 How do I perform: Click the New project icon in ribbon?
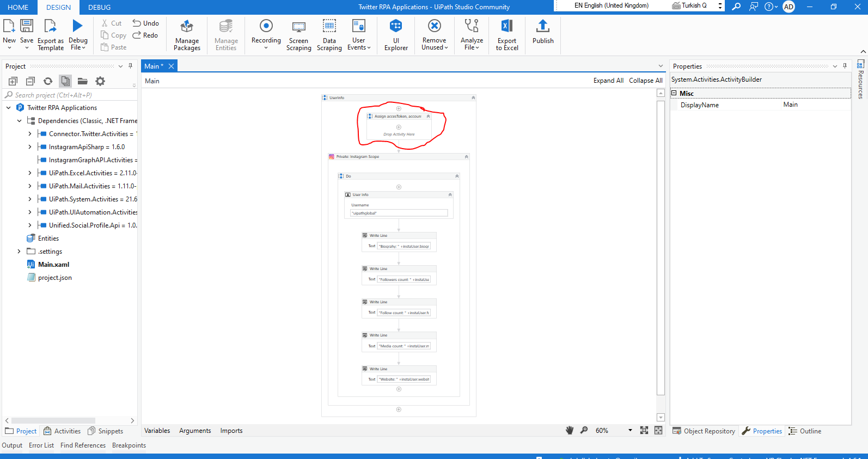9,26
